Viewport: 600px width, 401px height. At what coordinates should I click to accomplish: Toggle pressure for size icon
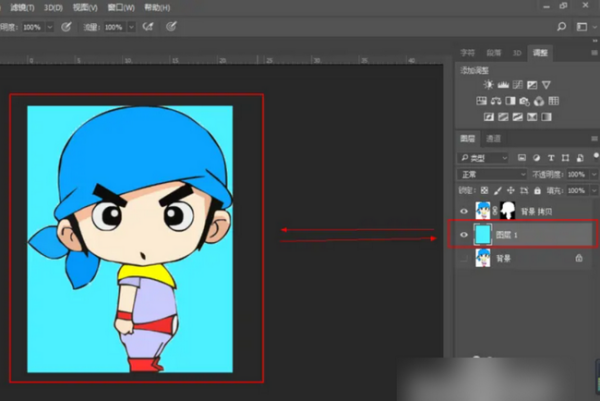tap(171, 26)
